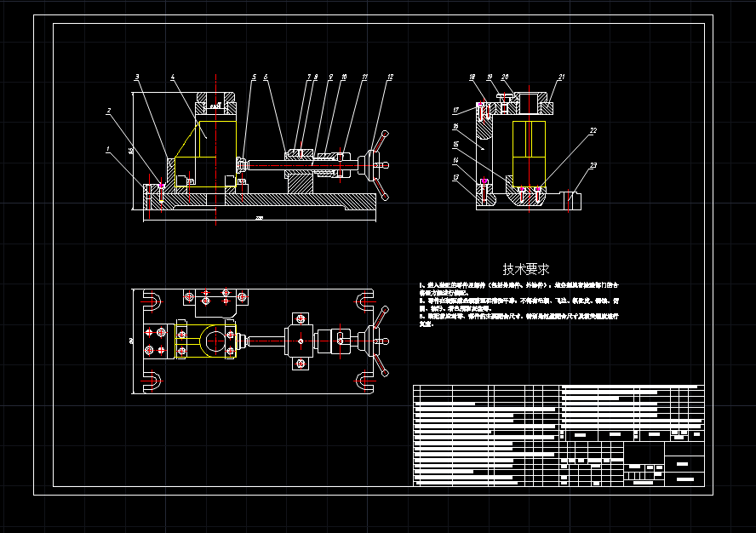
Task: Click part callout 21 on side view
Action: (561, 77)
